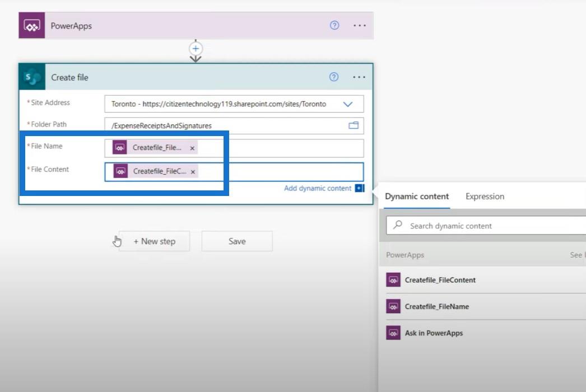
Task: Click the Add dynamic content link
Action: (318, 188)
